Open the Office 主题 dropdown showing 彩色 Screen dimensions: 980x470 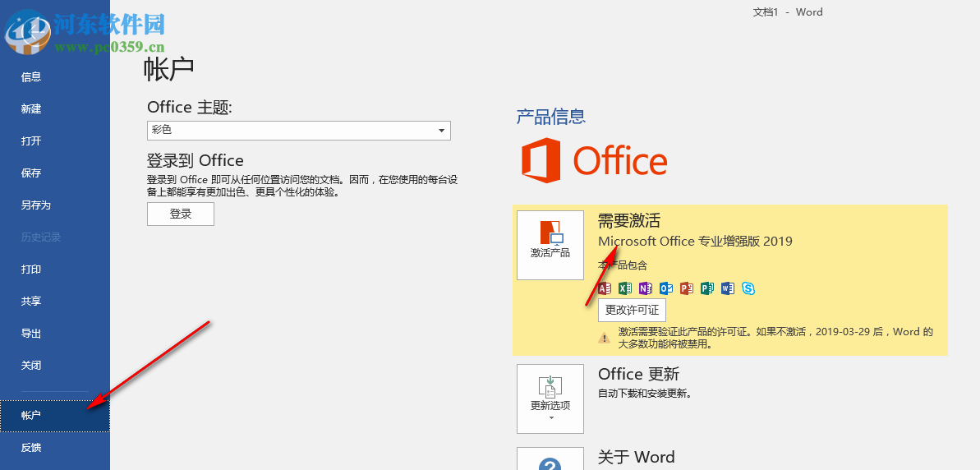tap(299, 131)
